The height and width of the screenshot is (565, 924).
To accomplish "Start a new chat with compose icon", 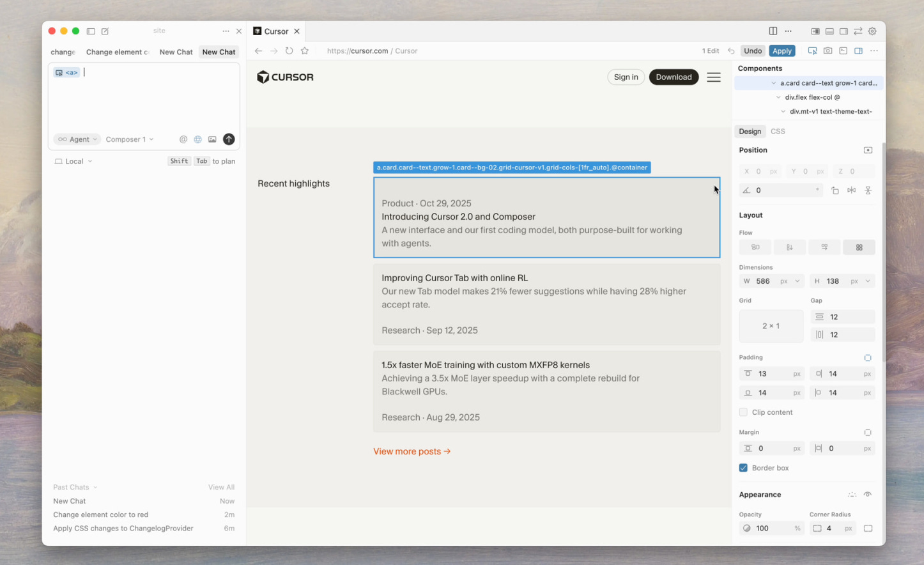I will 105,31.
